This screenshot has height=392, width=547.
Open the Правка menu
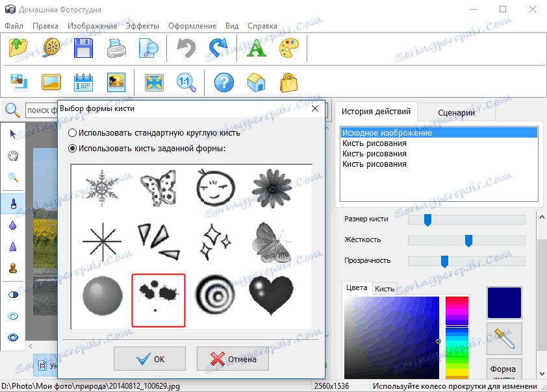click(x=45, y=26)
